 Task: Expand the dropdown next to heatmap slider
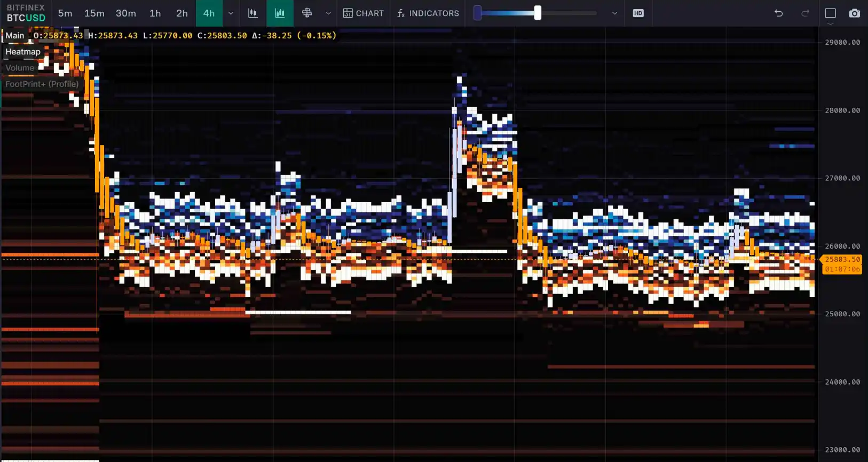(614, 13)
